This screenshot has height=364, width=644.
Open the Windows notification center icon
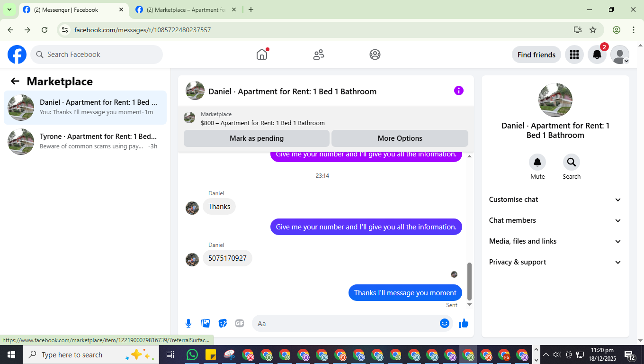630,355
